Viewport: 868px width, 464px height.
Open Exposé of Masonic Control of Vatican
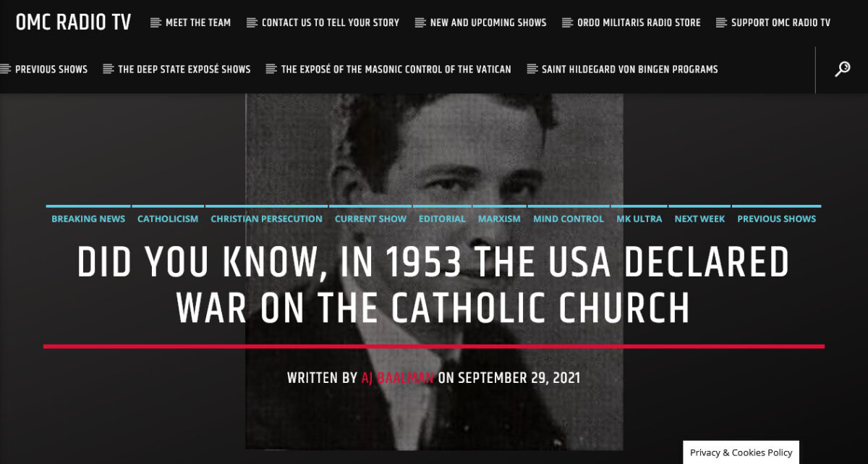tap(396, 69)
